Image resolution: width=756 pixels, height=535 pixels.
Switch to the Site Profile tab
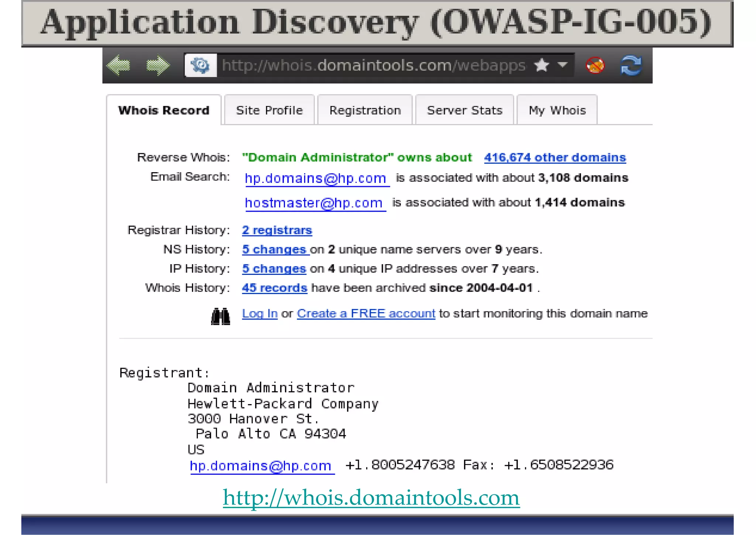(x=269, y=110)
